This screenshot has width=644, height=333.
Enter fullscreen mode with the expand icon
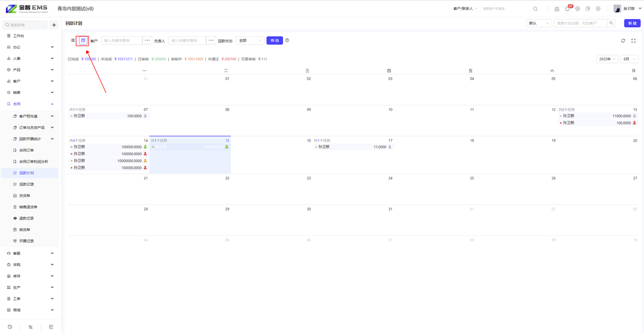coord(633,41)
